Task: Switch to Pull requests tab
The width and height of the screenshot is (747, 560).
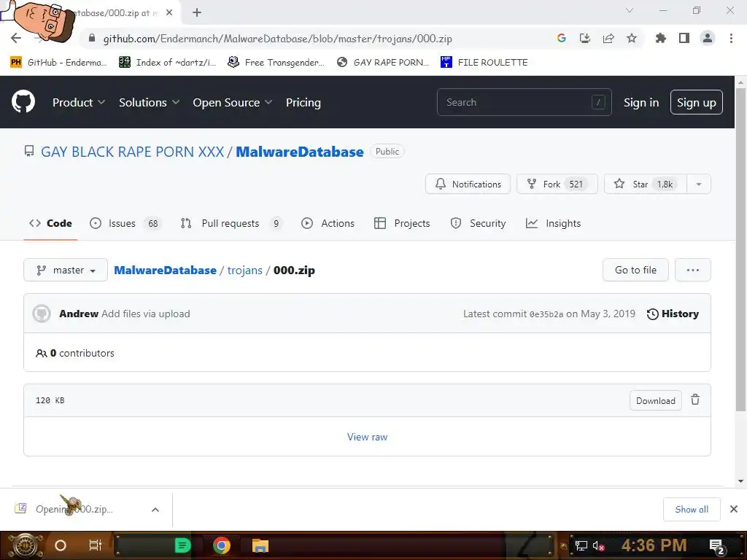Action: (231, 223)
